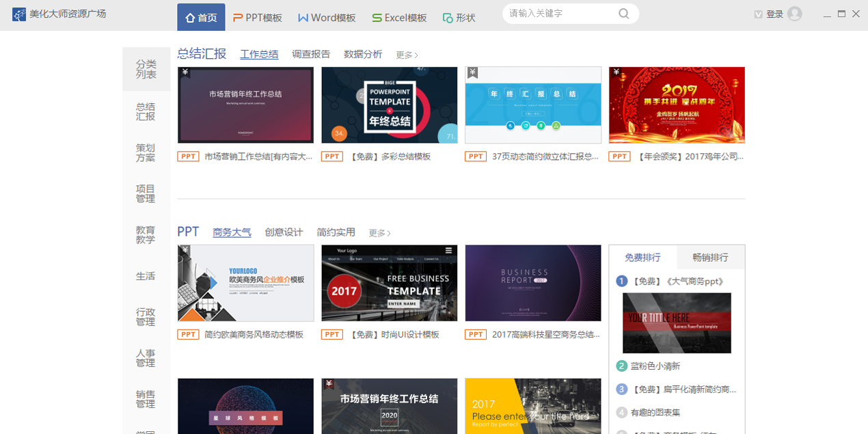
Task: Open the 首页 home tab
Action: 201,17
